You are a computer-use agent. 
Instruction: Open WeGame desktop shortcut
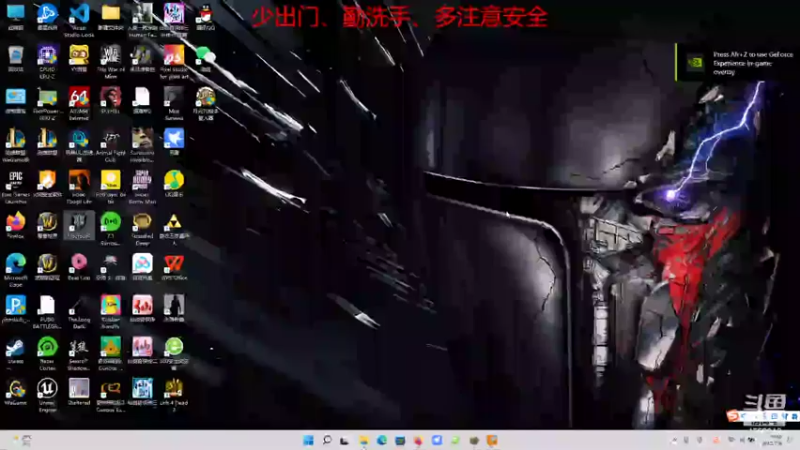click(16, 389)
